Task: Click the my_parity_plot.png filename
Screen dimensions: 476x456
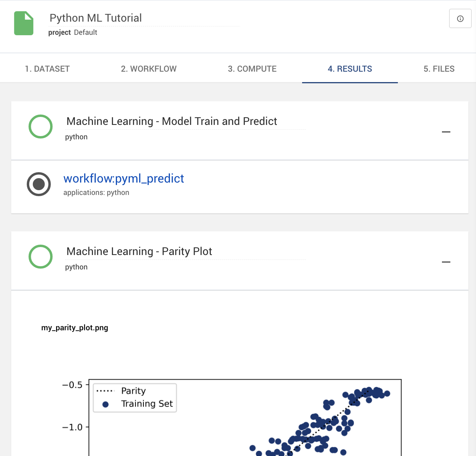Action: tap(75, 327)
